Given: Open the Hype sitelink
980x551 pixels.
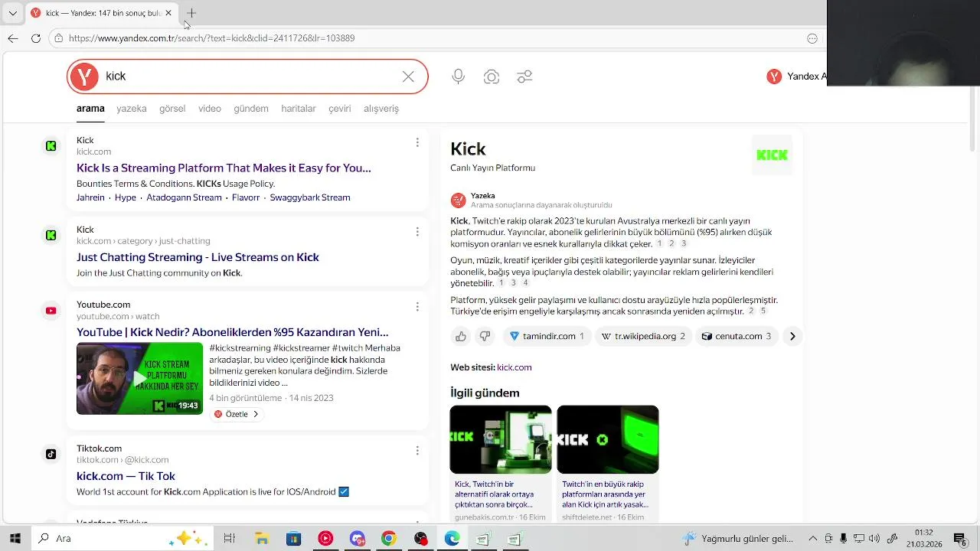Looking at the screenshot, I should [x=126, y=197].
